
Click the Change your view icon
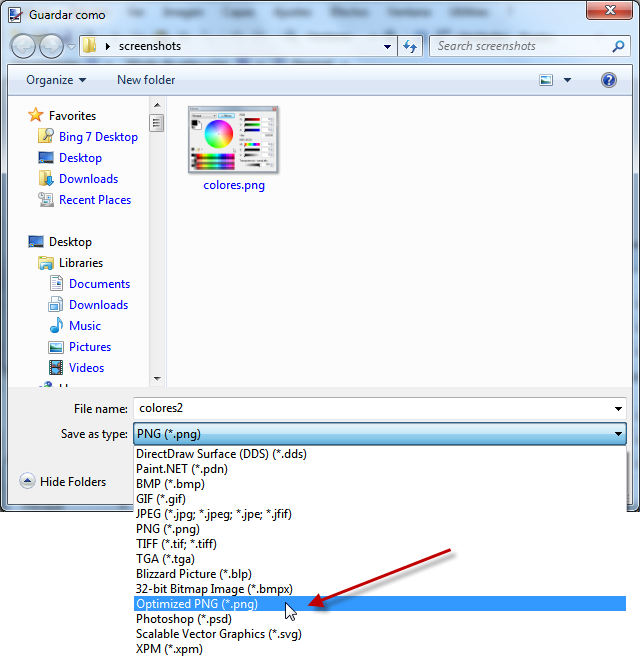click(x=546, y=80)
